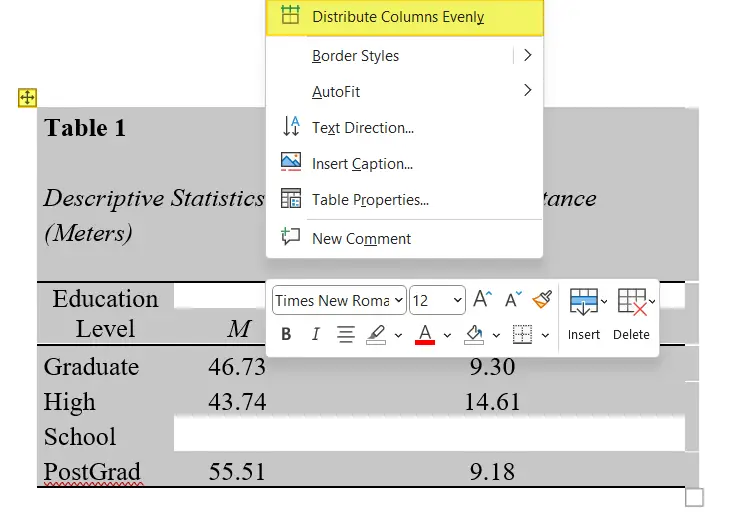Open the Delete dropdown arrow

click(652, 302)
